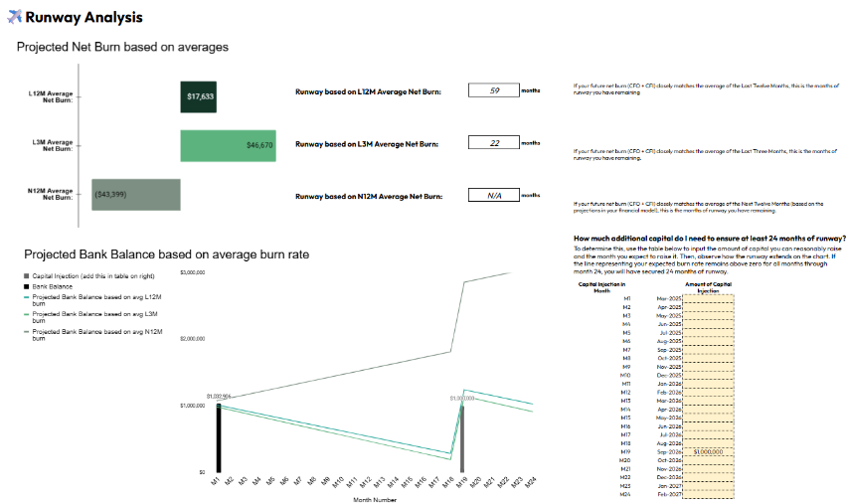The width and height of the screenshot is (847, 504).
Task: Click the $2,000,000 y-axis label
Action: point(192,339)
